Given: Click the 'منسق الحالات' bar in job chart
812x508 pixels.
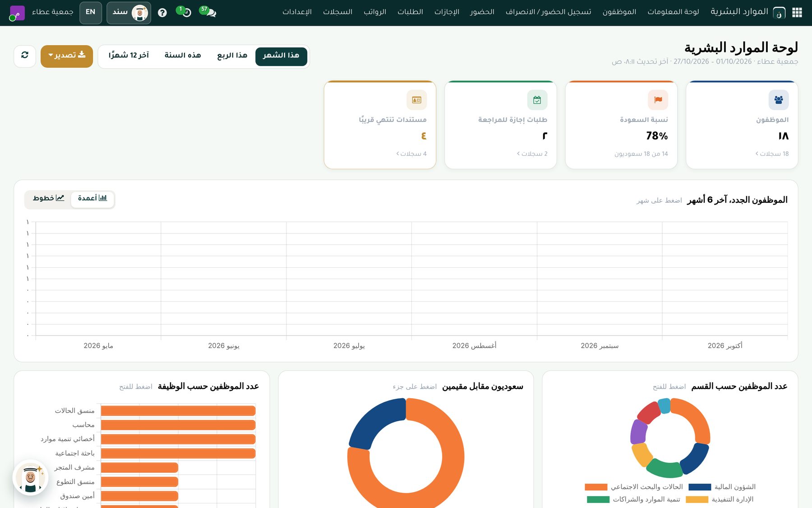Looking at the screenshot, I should (x=178, y=410).
